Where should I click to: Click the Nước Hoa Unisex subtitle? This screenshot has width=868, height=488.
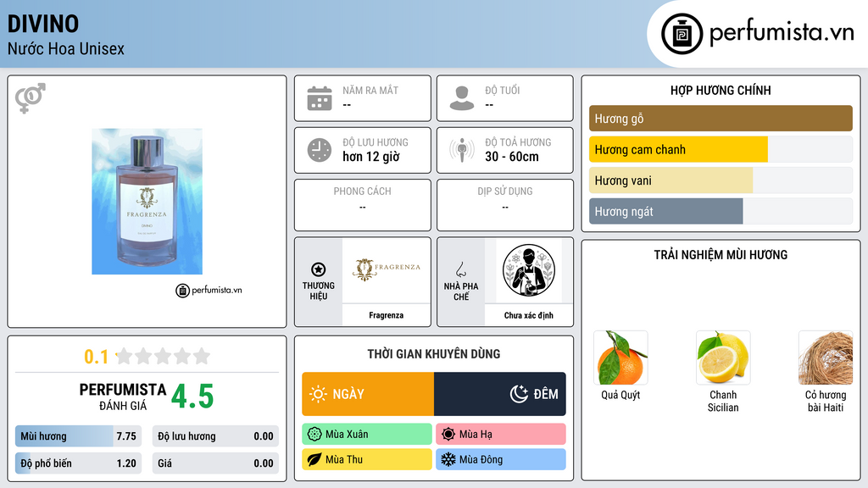pyautogui.click(x=66, y=48)
